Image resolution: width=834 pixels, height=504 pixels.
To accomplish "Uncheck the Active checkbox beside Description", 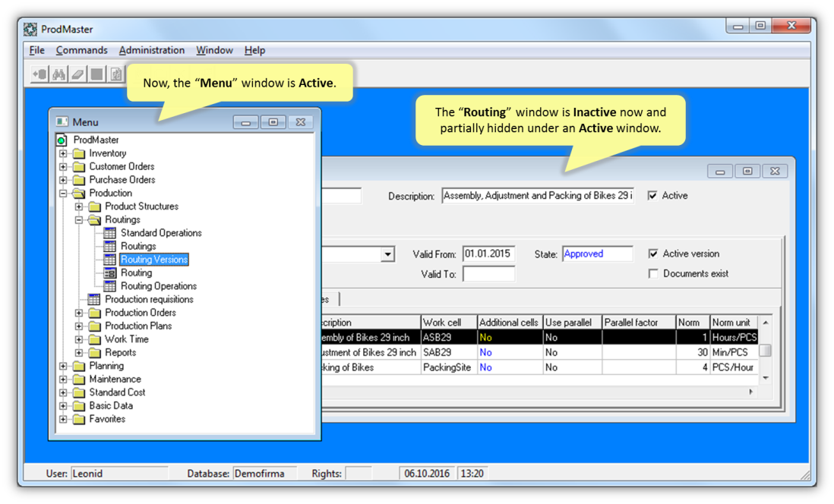I will pos(652,196).
